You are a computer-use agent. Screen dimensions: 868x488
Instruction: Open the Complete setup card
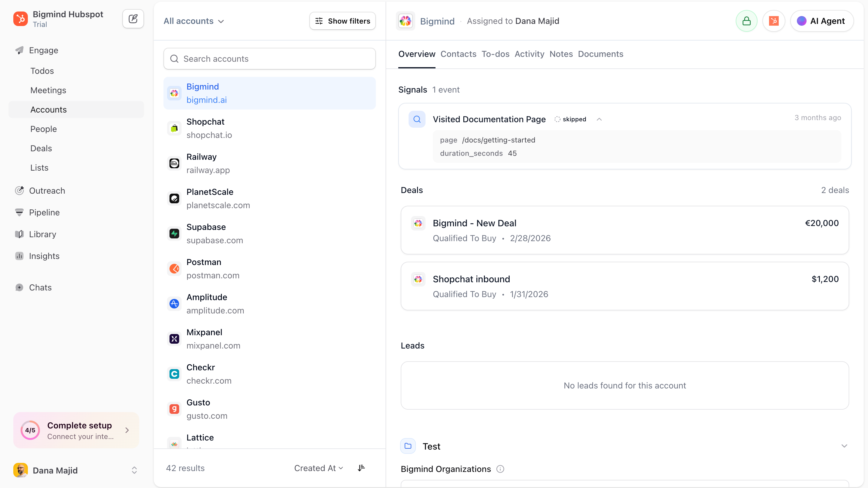pos(76,430)
